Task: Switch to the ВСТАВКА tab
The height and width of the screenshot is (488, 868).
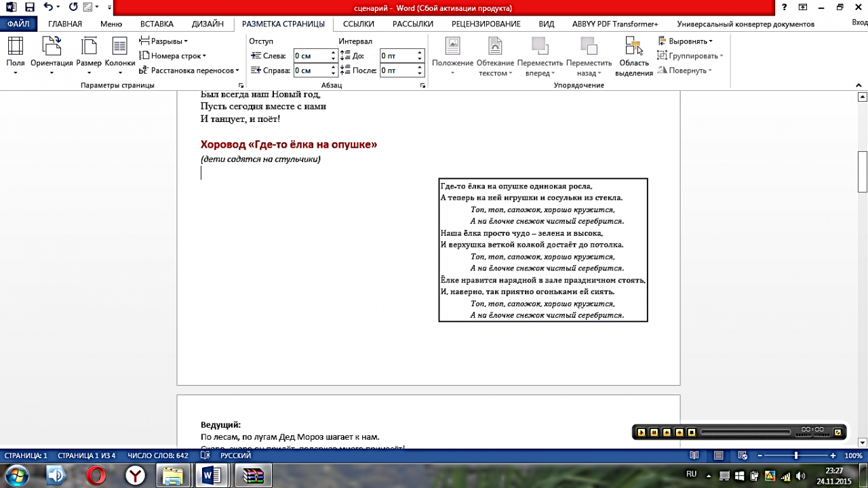Action: tap(157, 24)
